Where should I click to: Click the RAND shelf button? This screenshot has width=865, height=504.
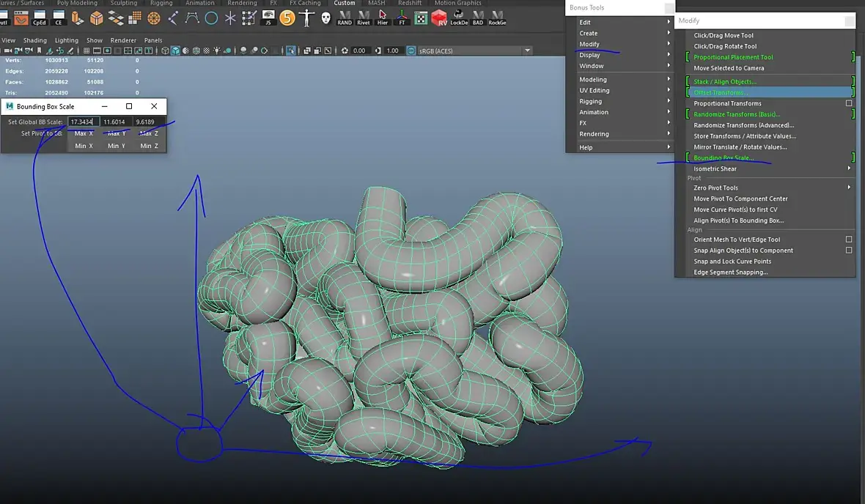[x=345, y=18]
